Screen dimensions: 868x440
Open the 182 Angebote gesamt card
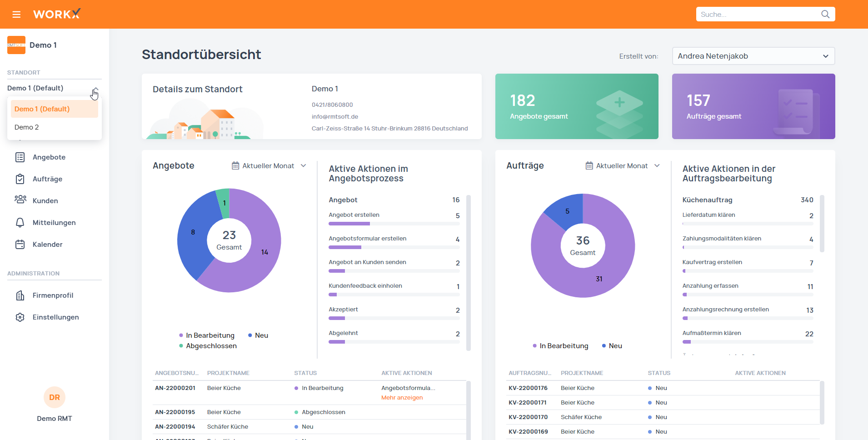point(576,106)
